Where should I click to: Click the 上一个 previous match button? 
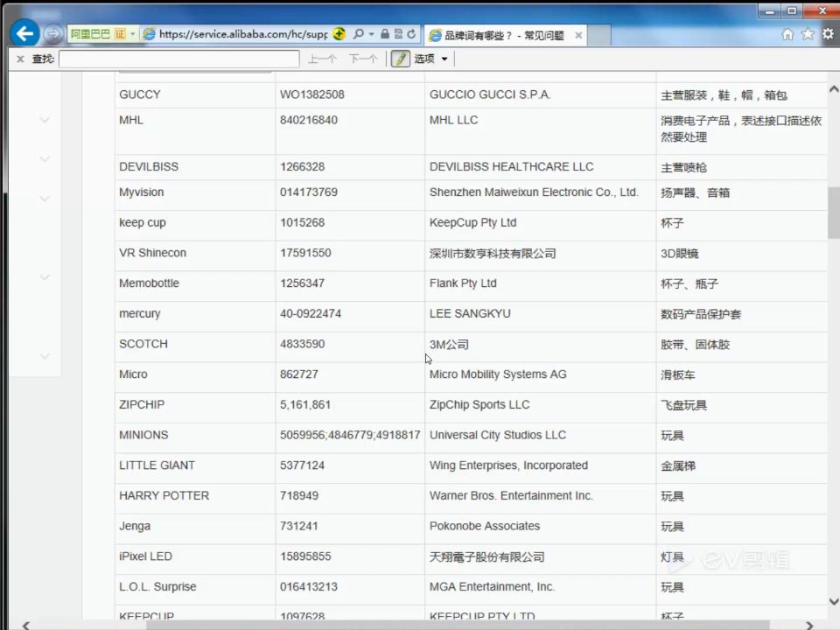point(322,59)
